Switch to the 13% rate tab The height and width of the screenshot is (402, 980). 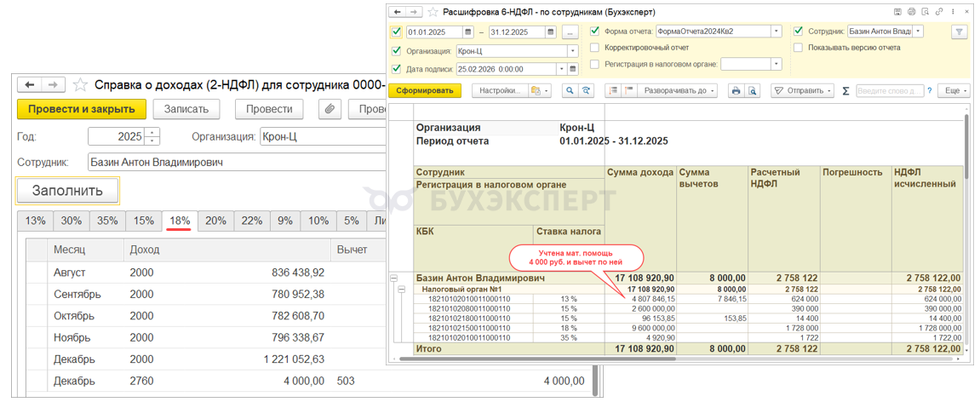point(35,221)
